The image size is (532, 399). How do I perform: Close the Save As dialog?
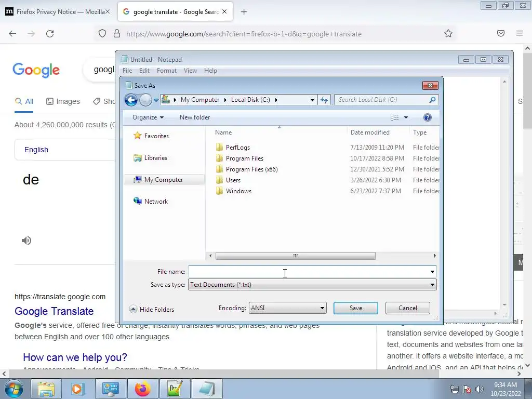click(430, 86)
